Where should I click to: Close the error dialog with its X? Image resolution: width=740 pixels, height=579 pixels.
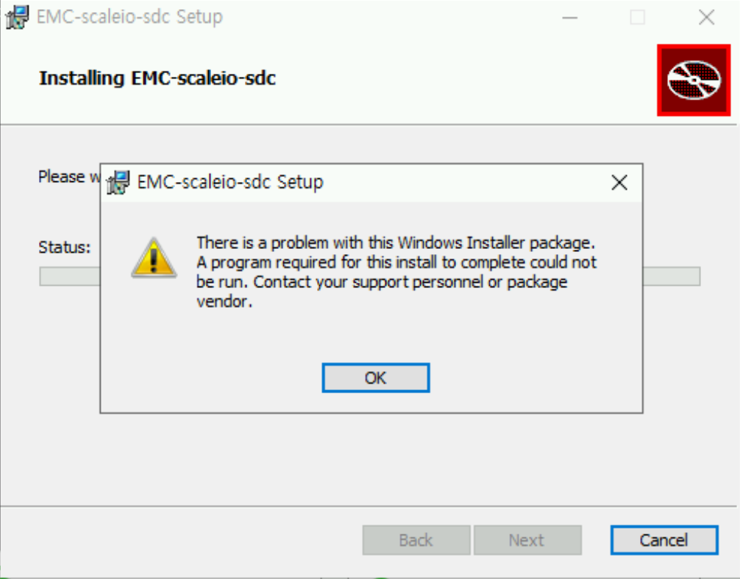pyautogui.click(x=619, y=183)
